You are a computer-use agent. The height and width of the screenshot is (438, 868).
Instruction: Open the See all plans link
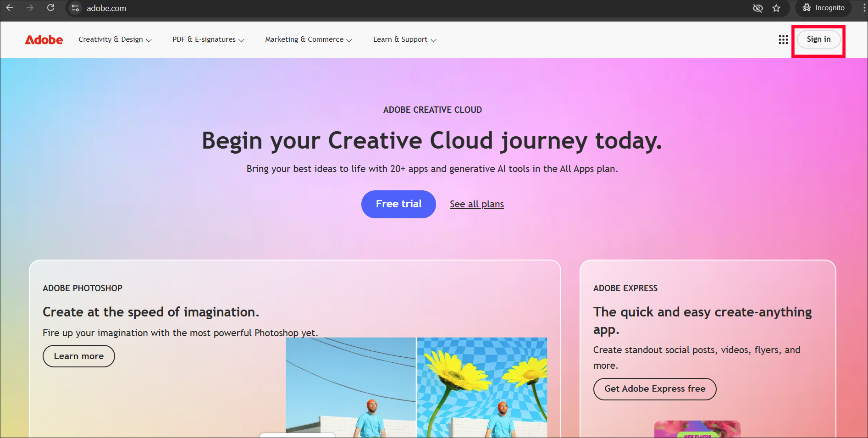476,204
